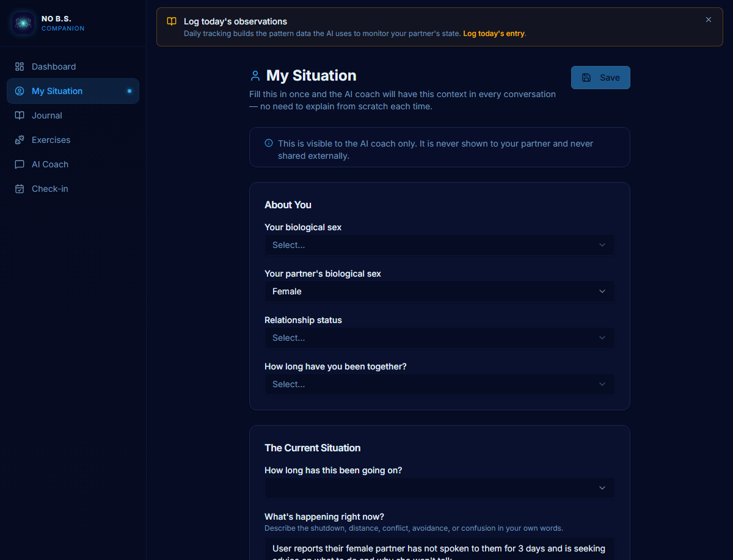Select how long you've been together dropdown
Image resolution: width=733 pixels, height=560 pixels.
pyautogui.click(x=439, y=384)
